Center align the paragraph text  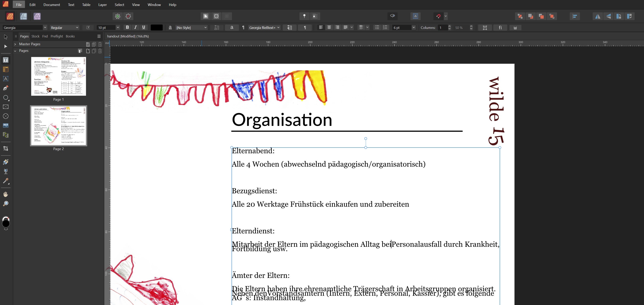[329, 28]
